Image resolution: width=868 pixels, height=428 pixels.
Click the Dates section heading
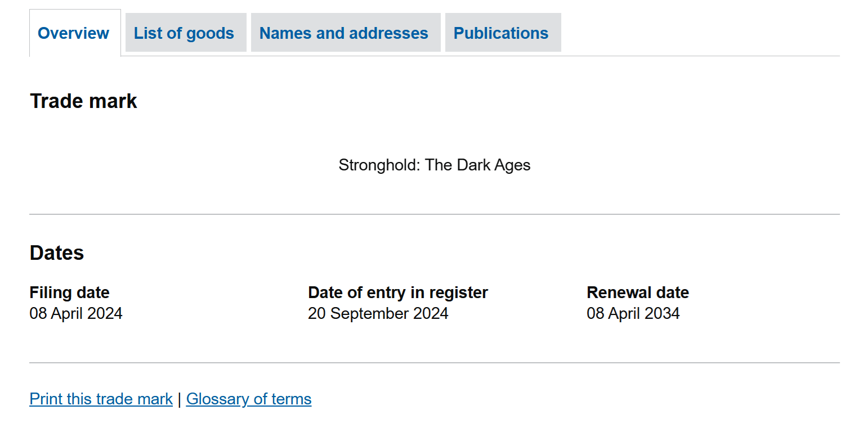click(x=56, y=253)
